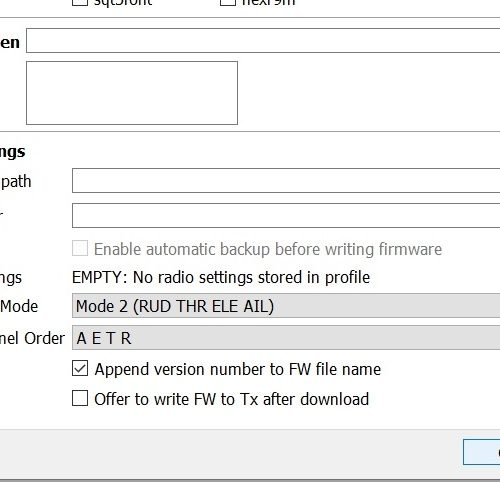Tick the partially visible sqt5font checkbox
This screenshot has height=482, width=500.
coord(80,3)
